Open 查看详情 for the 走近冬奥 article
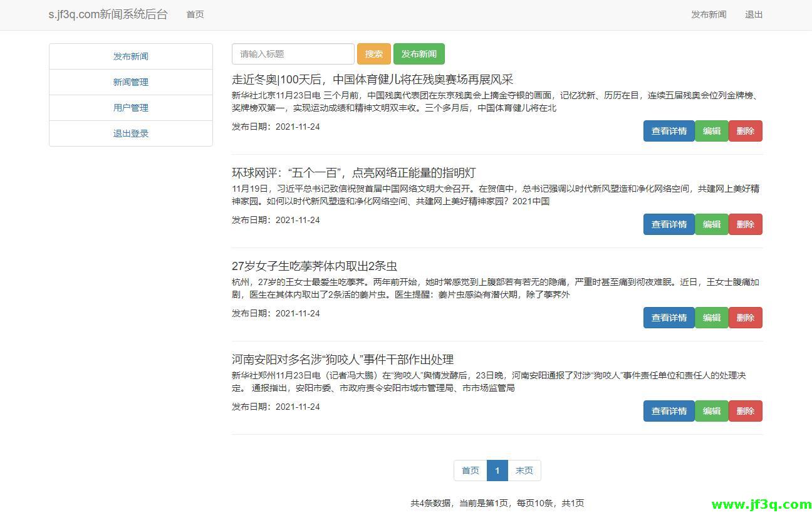 coord(669,131)
